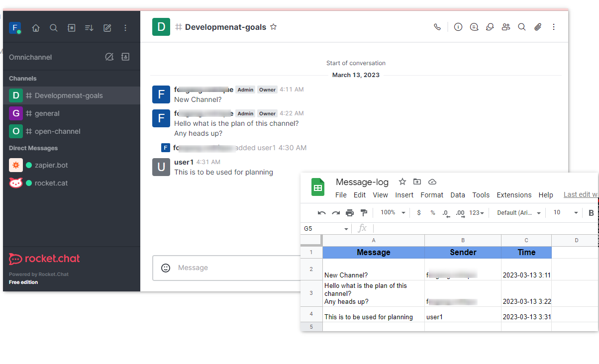Open the File menu in Sheets
Image resolution: width=599 pixels, height=364 pixels.
tap(341, 195)
